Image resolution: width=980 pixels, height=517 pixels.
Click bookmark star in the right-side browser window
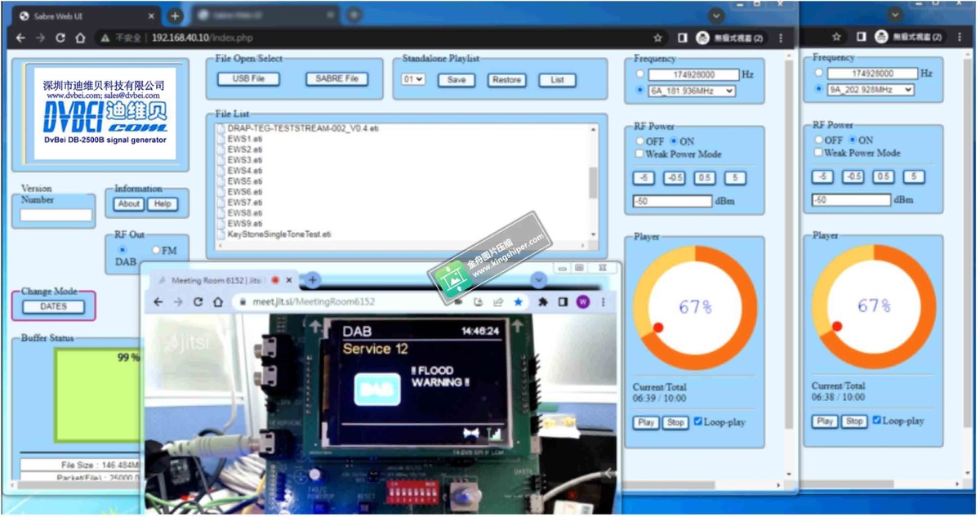tap(836, 37)
